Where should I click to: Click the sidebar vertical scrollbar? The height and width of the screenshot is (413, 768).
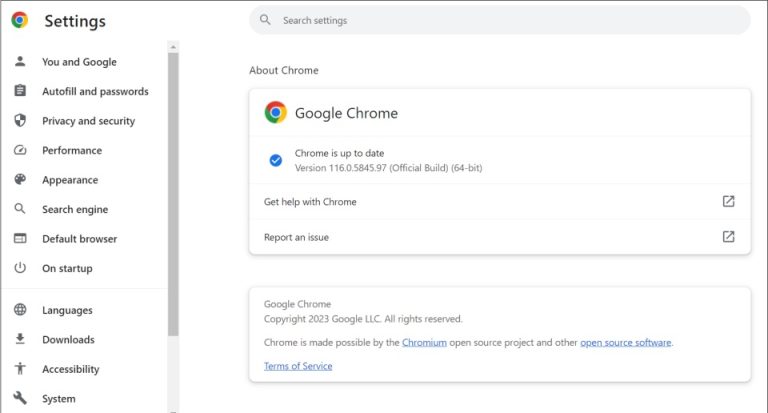tap(173, 190)
